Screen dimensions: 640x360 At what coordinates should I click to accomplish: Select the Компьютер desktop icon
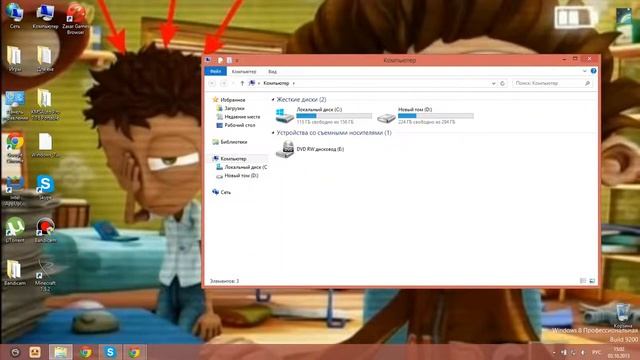45,16
